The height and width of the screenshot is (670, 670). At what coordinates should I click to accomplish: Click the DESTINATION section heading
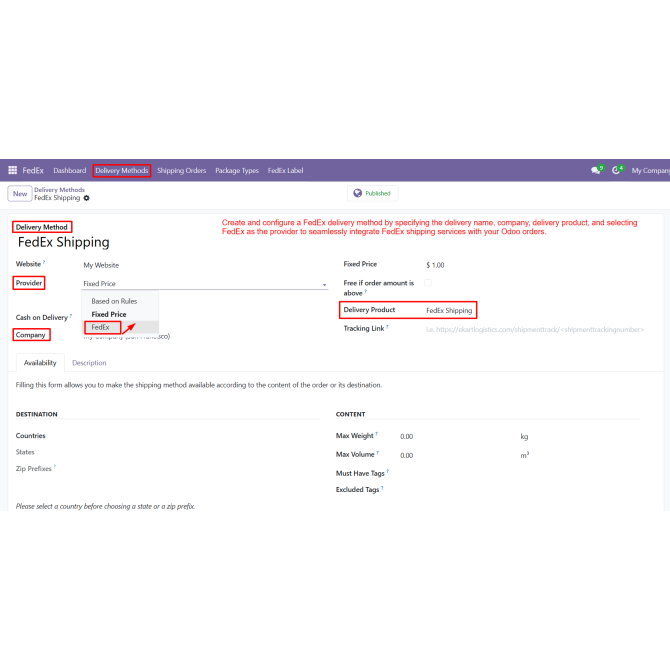(37, 414)
